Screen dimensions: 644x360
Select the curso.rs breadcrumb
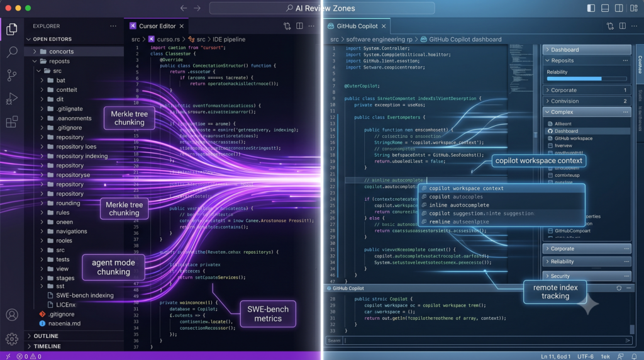(x=164, y=39)
